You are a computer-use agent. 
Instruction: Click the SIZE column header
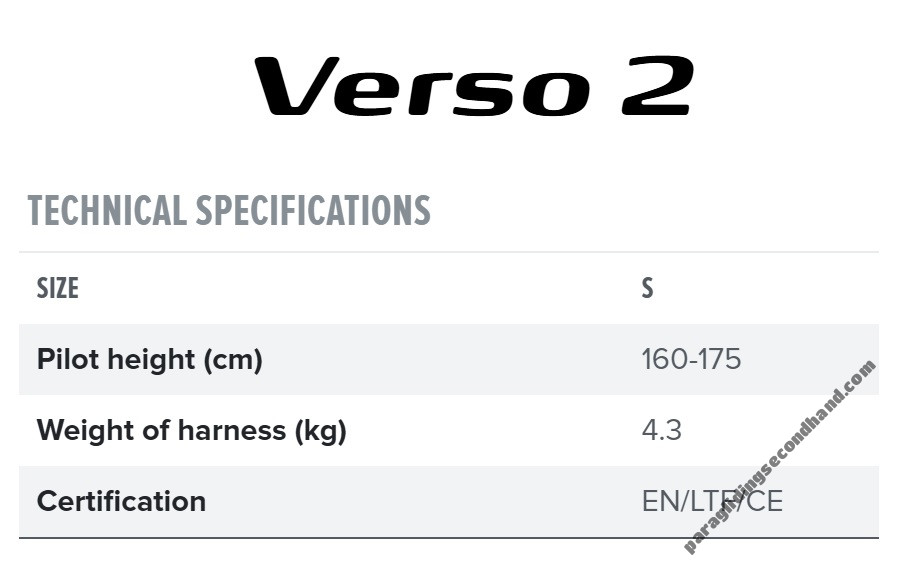57,288
